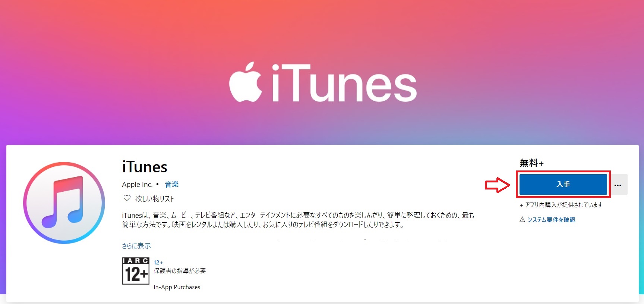Image resolution: width=644 pixels, height=304 pixels.
Task: Click the 無料+ price label
Action: 532,163
